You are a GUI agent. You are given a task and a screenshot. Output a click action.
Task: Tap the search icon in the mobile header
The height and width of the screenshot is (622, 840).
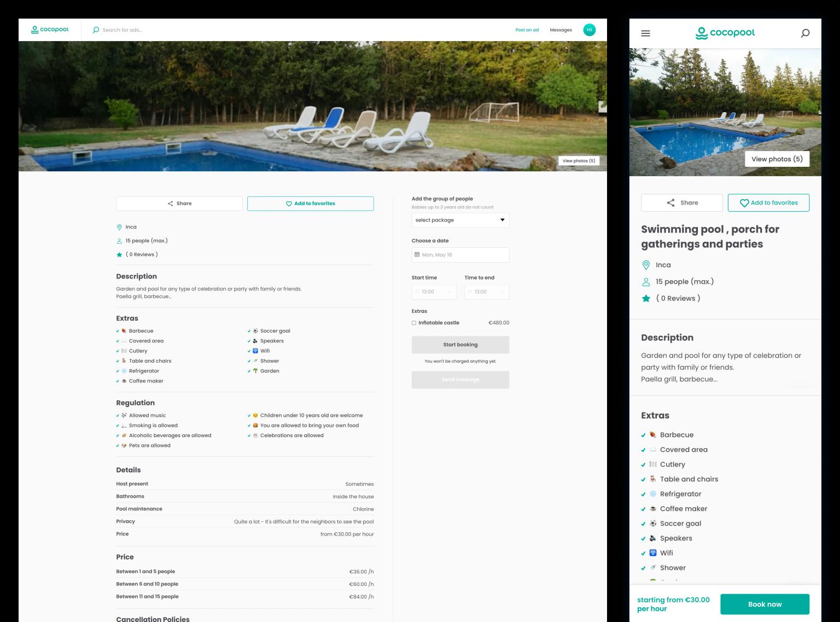pos(805,33)
